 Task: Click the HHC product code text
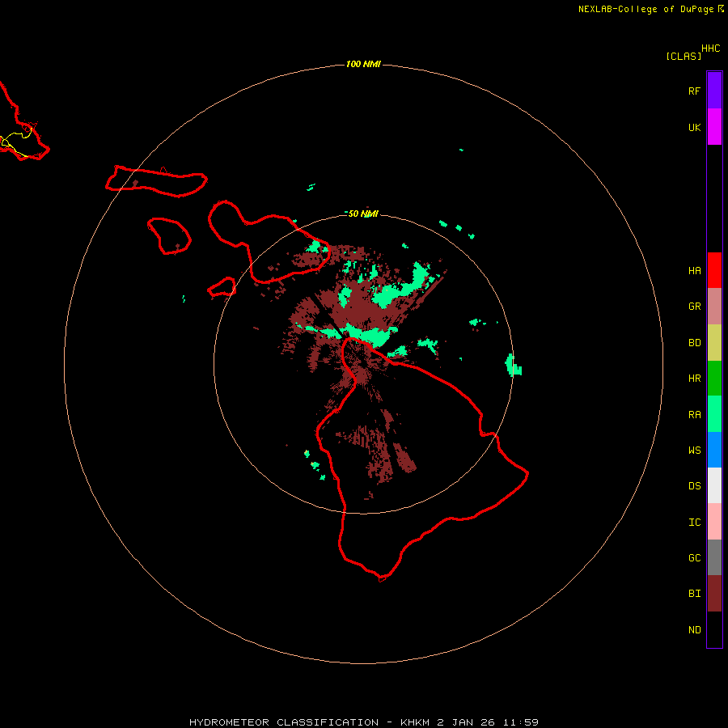click(x=711, y=49)
